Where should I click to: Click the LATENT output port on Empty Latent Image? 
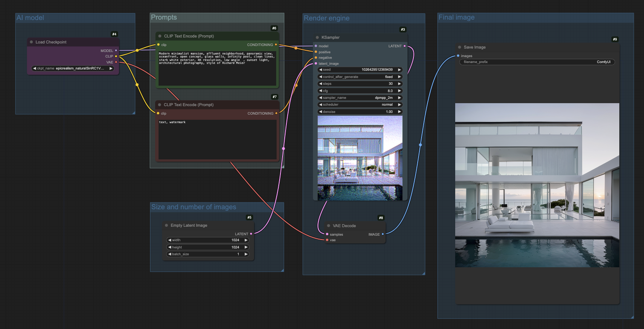(x=251, y=234)
